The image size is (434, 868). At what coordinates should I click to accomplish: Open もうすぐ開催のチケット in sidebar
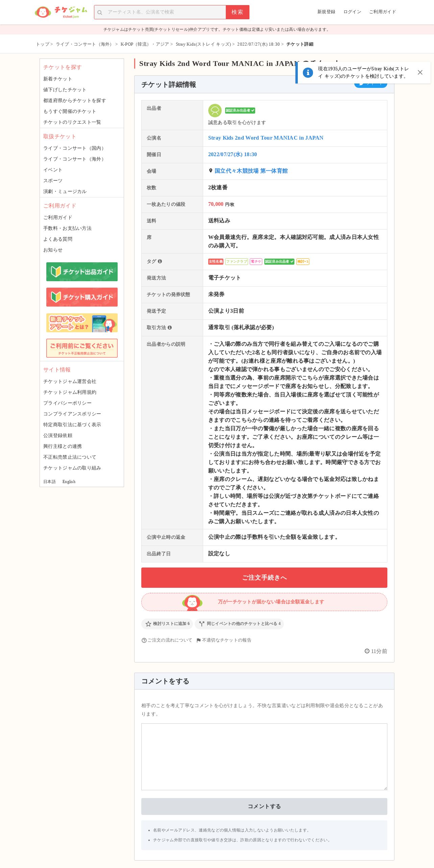70,112
